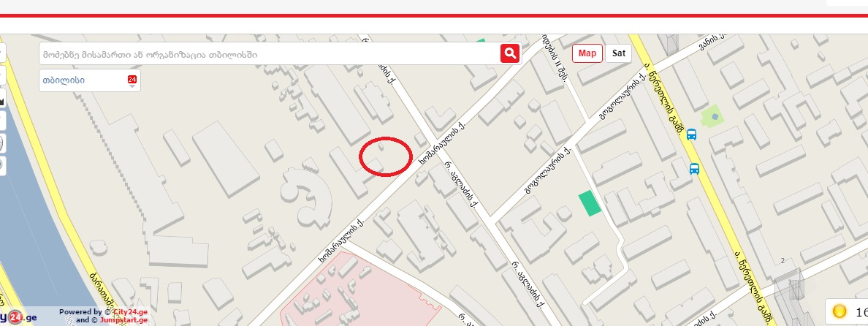Click the red magnifier search button
The image size is (868, 326).
(x=510, y=53)
